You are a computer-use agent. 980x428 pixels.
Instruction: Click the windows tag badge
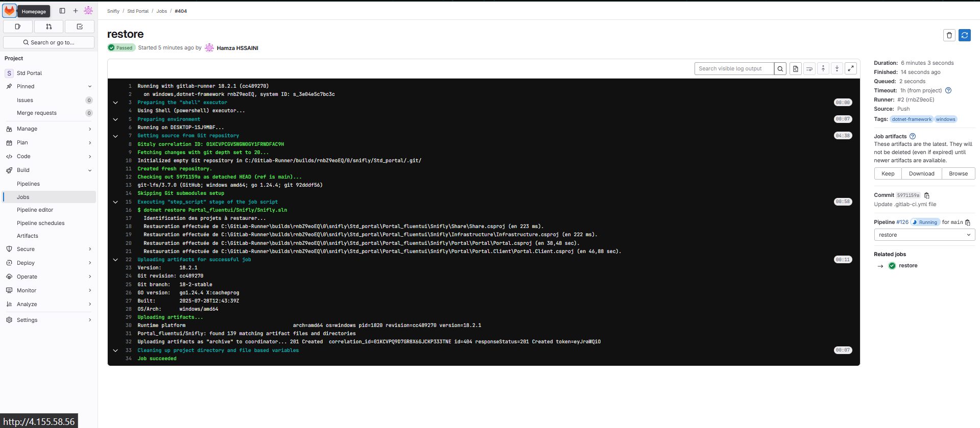(946, 119)
